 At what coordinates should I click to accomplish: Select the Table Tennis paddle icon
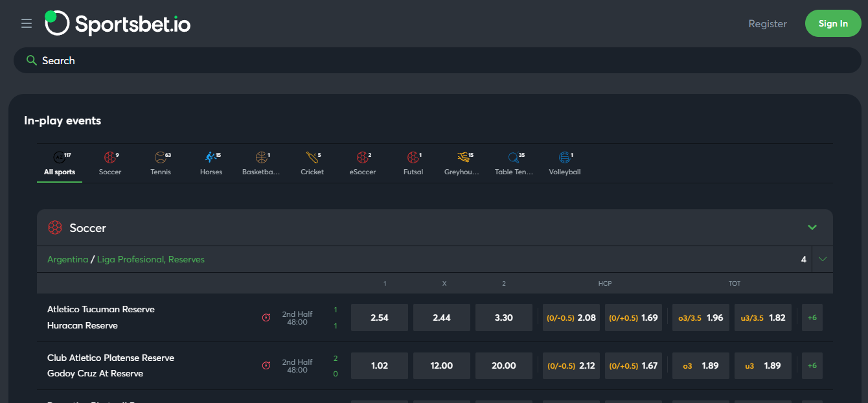pyautogui.click(x=514, y=157)
